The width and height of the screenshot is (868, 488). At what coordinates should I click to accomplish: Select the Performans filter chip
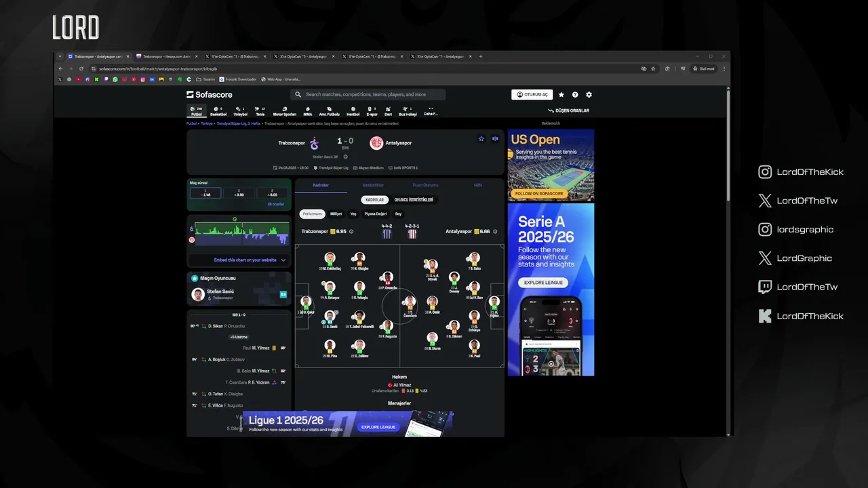(313, 213)
